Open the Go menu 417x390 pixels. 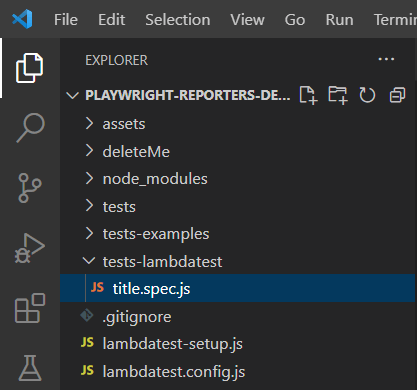point(295,20)
